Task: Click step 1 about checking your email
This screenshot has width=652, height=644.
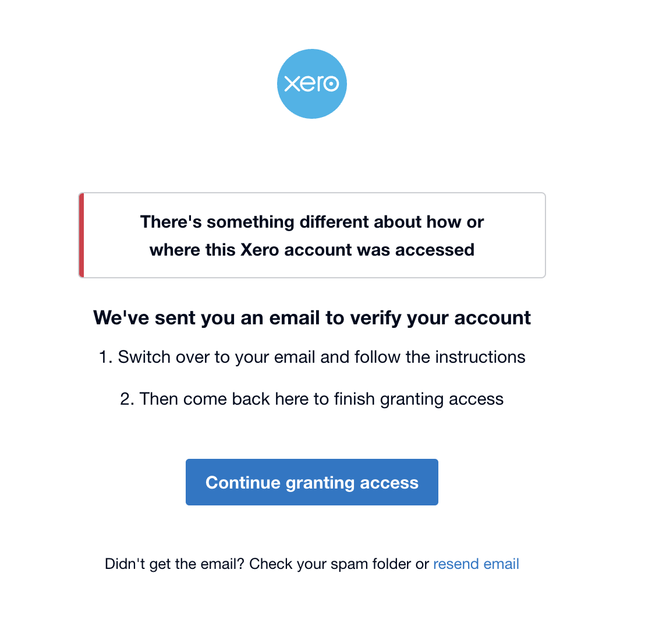Action: 312,357
